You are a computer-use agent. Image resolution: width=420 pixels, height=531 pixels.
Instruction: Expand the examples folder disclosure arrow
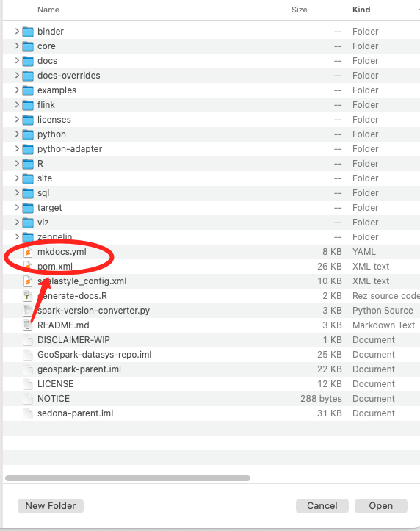click(x=17, y=90)
